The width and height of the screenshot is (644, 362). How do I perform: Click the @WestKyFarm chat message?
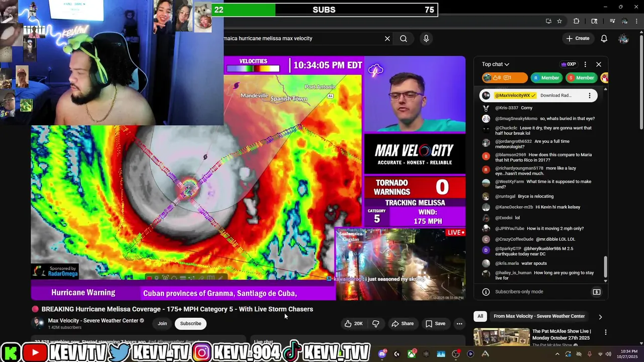543,184
